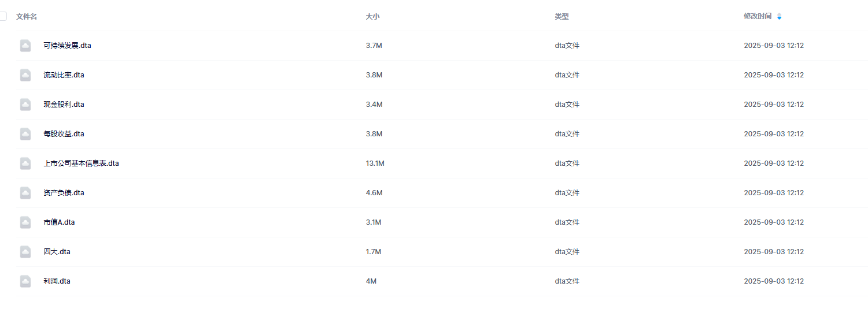868x320 pixels.
Task: Toggle the select-all checkbox beside 文件名
Action: 3,16
